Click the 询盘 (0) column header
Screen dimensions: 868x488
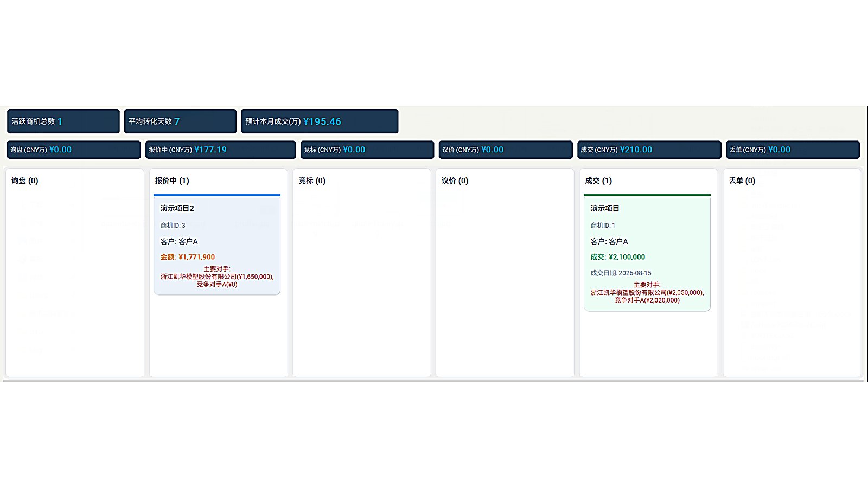[x=25, y=181]
